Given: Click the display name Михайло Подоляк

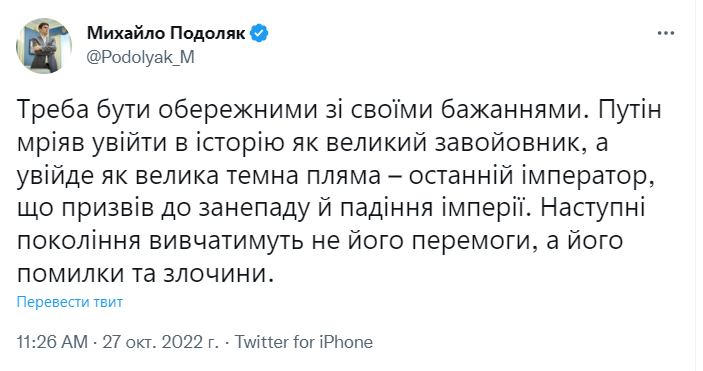Looking at the screenshot, I should coord(166,33).
